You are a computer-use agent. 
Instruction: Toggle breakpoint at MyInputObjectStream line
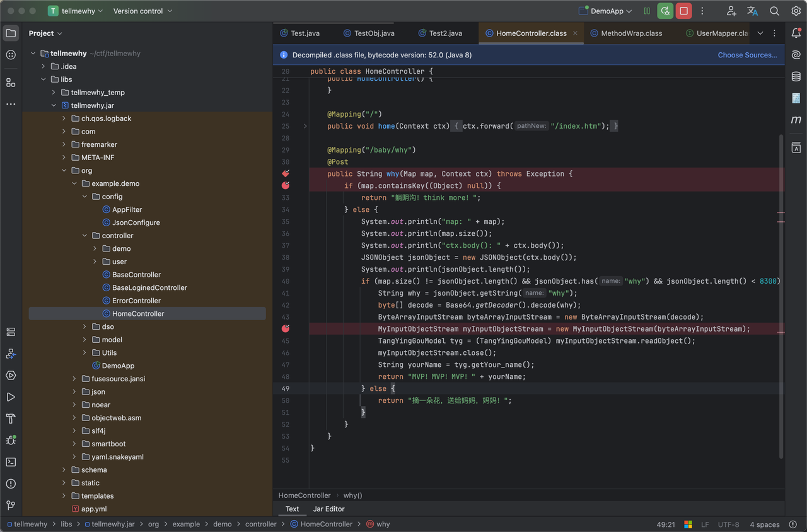[x=286, y=328]
